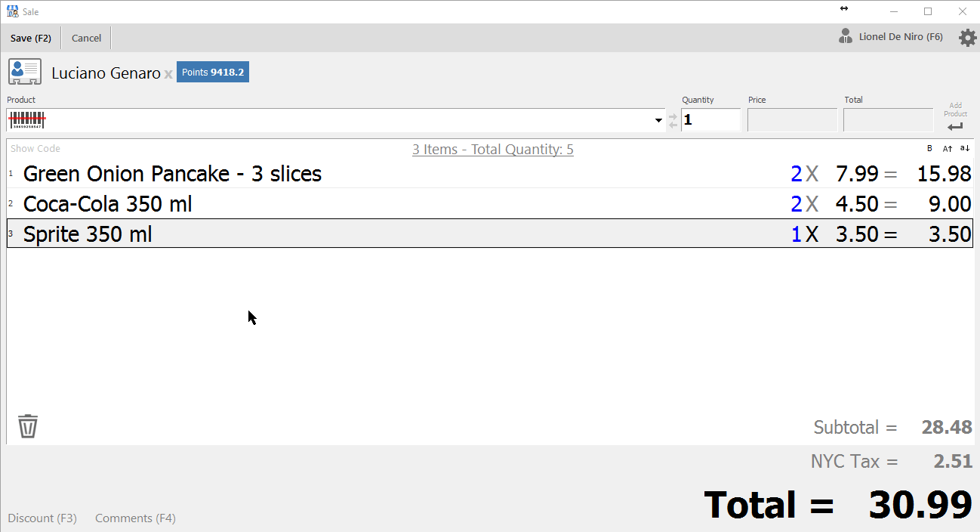Open settings with the gear icon
Screen dimensions: 980x532
point(967,37)
